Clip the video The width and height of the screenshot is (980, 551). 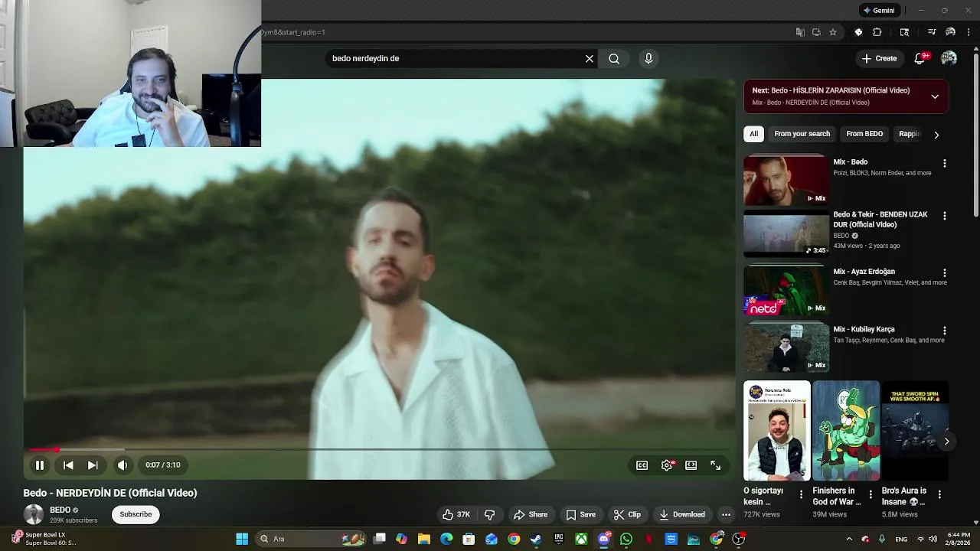pyautogui.click(x=627, y=515)
